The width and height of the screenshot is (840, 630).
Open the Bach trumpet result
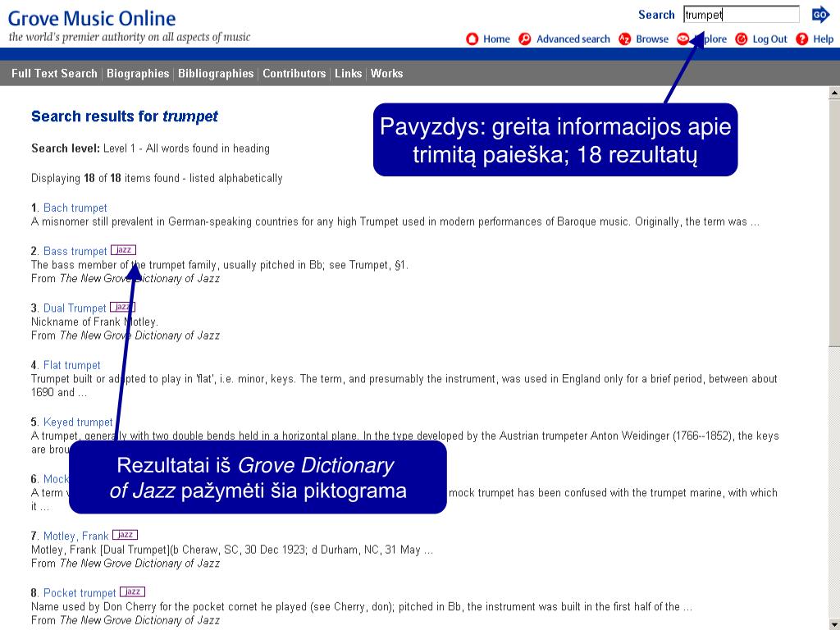click(x=75, y=208)
